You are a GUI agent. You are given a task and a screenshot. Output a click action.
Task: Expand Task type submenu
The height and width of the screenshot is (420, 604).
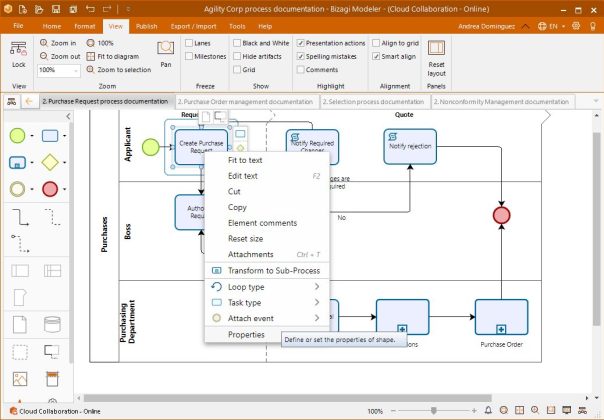click(x=267, y=302)
